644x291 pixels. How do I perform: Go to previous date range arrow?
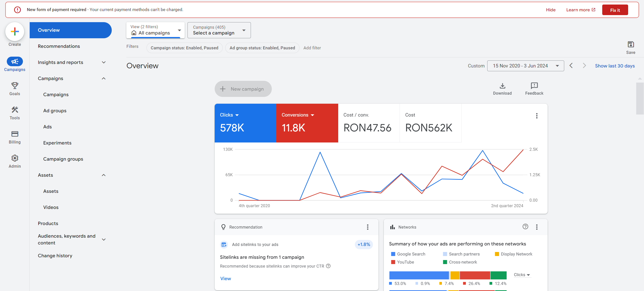(x=571, y=66)
